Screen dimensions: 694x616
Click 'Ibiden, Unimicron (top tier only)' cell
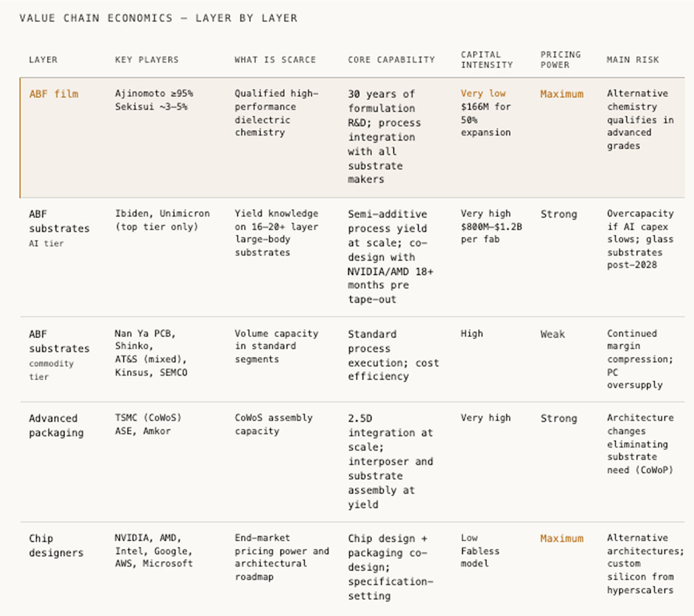[x=162, y=220]
